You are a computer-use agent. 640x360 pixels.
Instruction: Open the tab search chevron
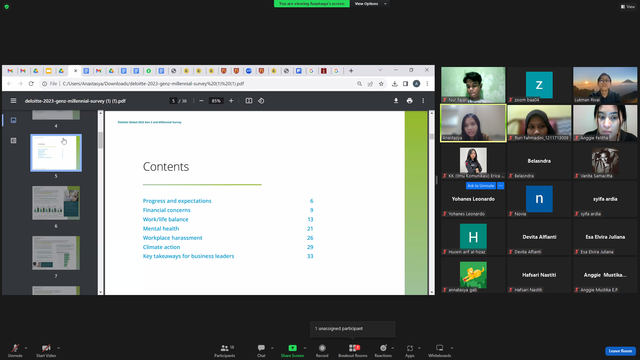(380, 70)
